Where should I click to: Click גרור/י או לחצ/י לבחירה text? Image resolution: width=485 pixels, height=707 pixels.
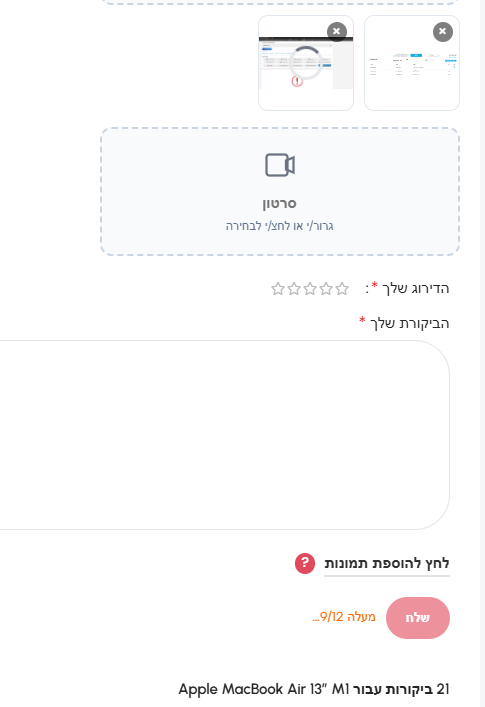click(x=279, y=226)
